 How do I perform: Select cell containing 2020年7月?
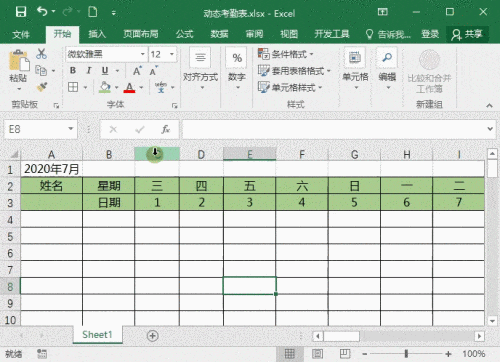(x=51, y=169)
